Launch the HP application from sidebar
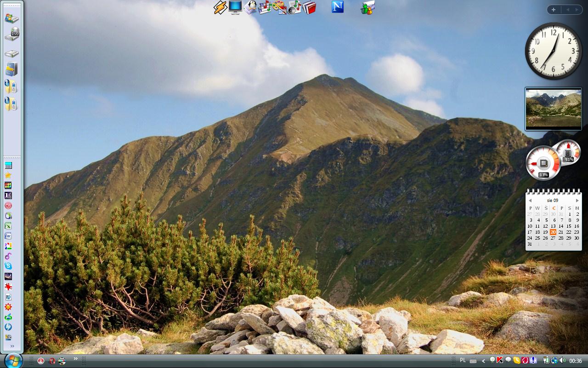This screenshot has width=588, height=368. 8,327
